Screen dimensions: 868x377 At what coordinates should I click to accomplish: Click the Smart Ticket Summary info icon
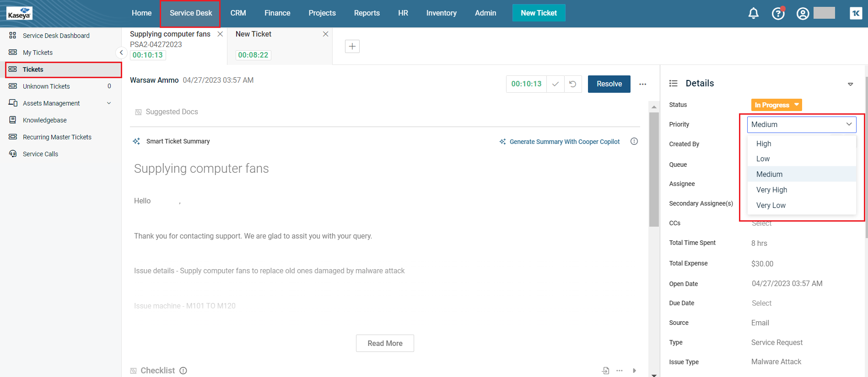(x=634, y=141)
